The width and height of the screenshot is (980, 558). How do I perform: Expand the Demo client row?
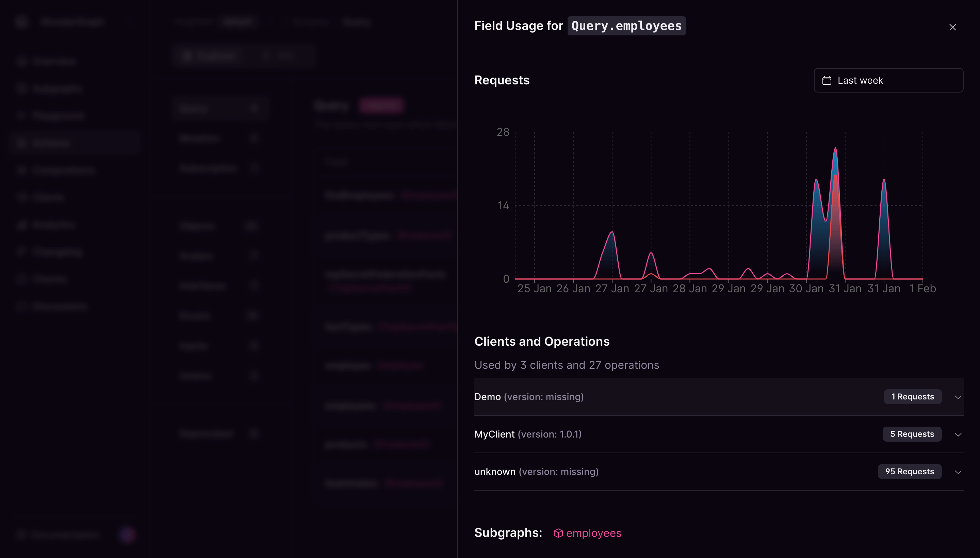[x=958, y=397]
